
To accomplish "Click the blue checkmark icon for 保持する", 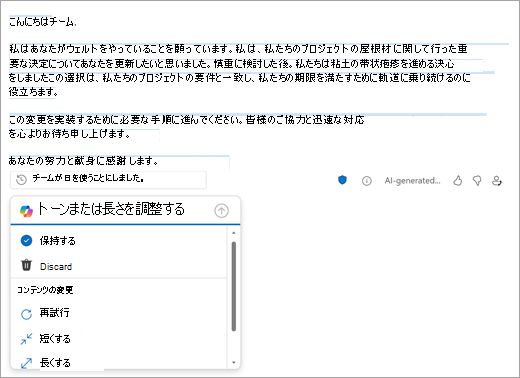I will (26, 240).
